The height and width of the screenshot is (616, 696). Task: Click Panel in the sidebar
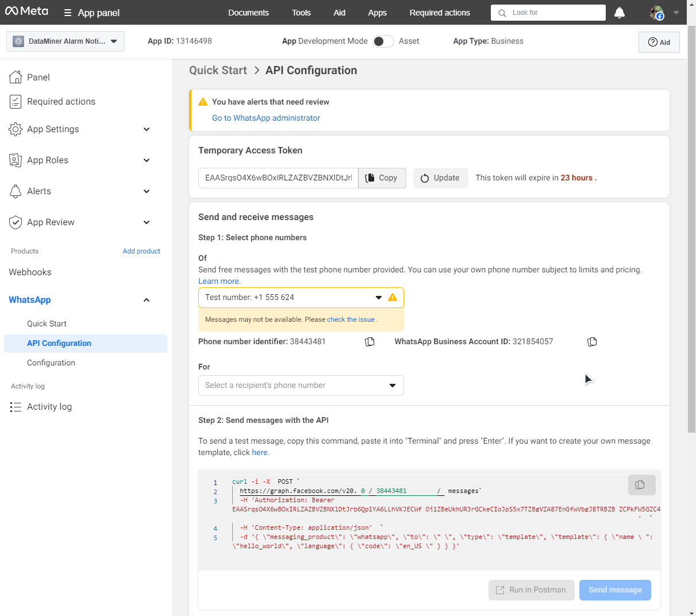[38, 77]
